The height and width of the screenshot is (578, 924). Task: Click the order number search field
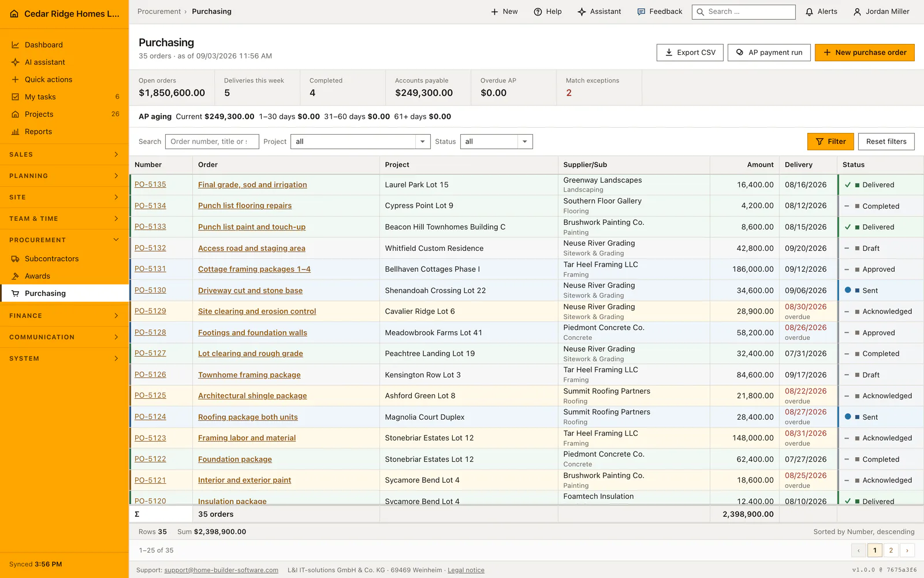tap(212, 142)
